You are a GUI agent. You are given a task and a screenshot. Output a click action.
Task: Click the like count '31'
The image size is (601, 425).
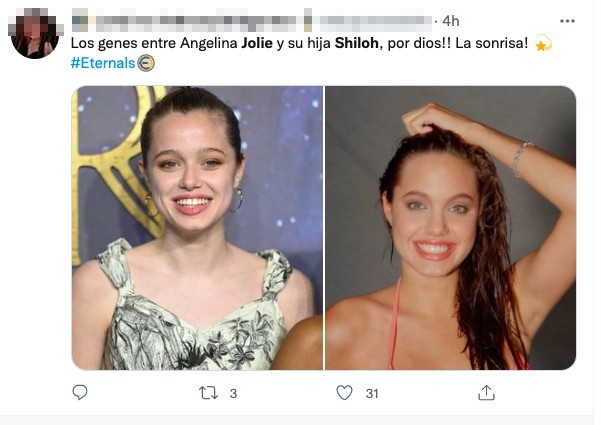372,394
